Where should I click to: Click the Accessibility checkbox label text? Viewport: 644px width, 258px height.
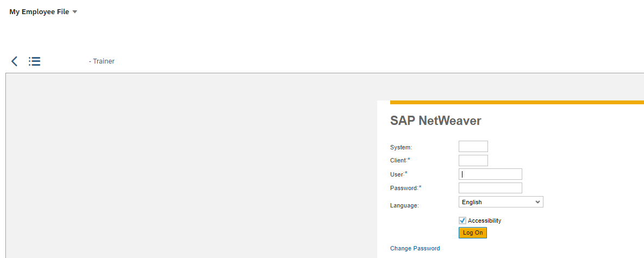tap(485, 221)
